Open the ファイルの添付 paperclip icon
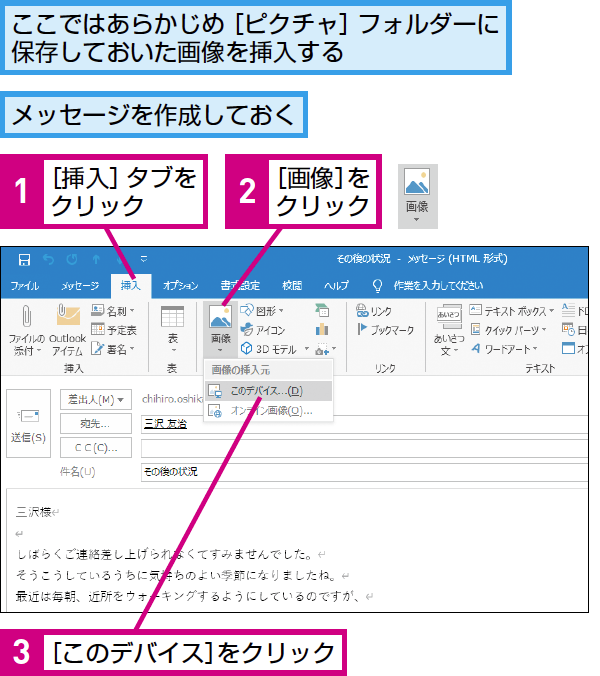 pos(26,316)
